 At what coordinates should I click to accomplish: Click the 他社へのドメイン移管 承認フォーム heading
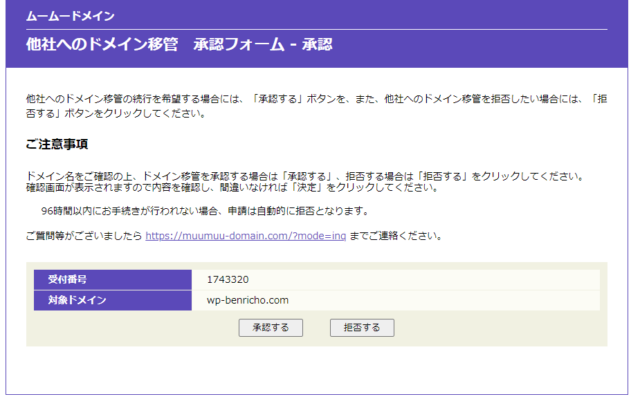pos(179,44)
